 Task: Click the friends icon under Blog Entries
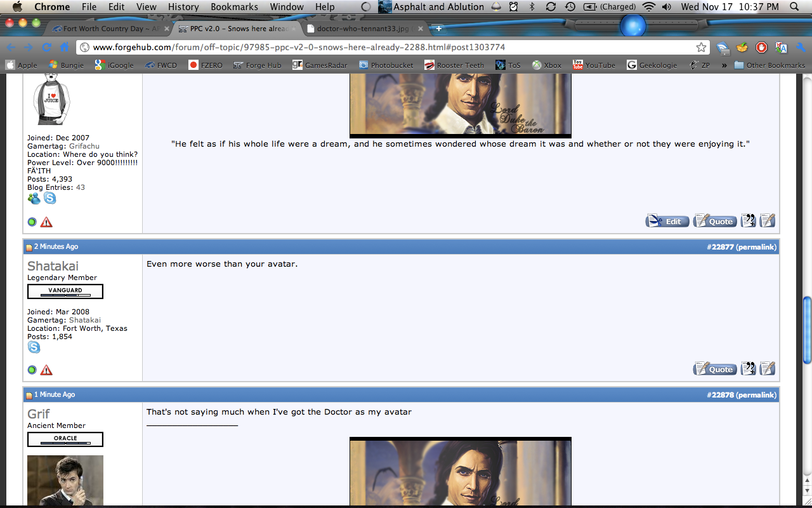[34, 198]
